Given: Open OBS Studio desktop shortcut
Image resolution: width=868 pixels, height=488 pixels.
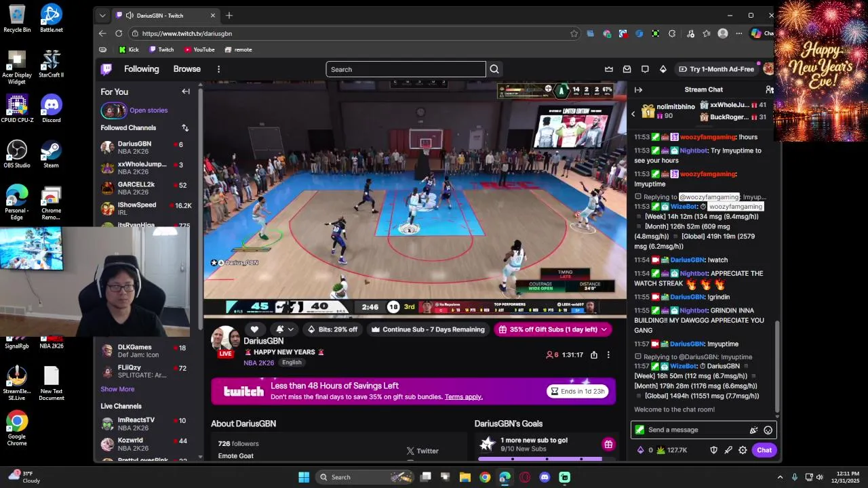Looking at the screenshot, I should click(x=17, y=153).
